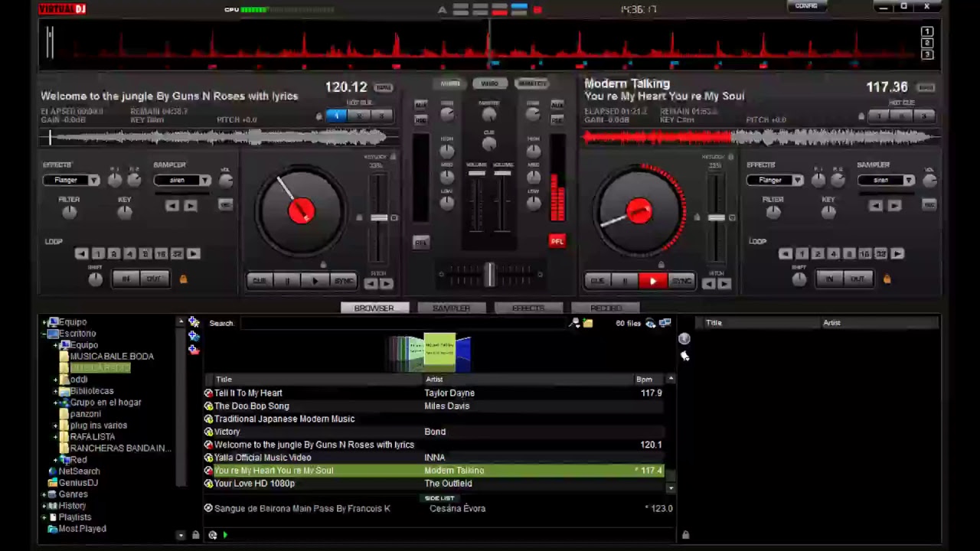The width and height of the screenshot is (980, 551).
Task: Pause the left deck
Action: pyautogui.click(x=288, y=281)
